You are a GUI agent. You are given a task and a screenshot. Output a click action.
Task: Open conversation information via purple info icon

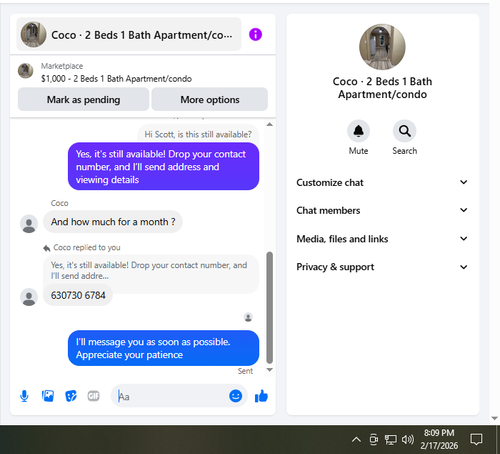tap(255, 34)
